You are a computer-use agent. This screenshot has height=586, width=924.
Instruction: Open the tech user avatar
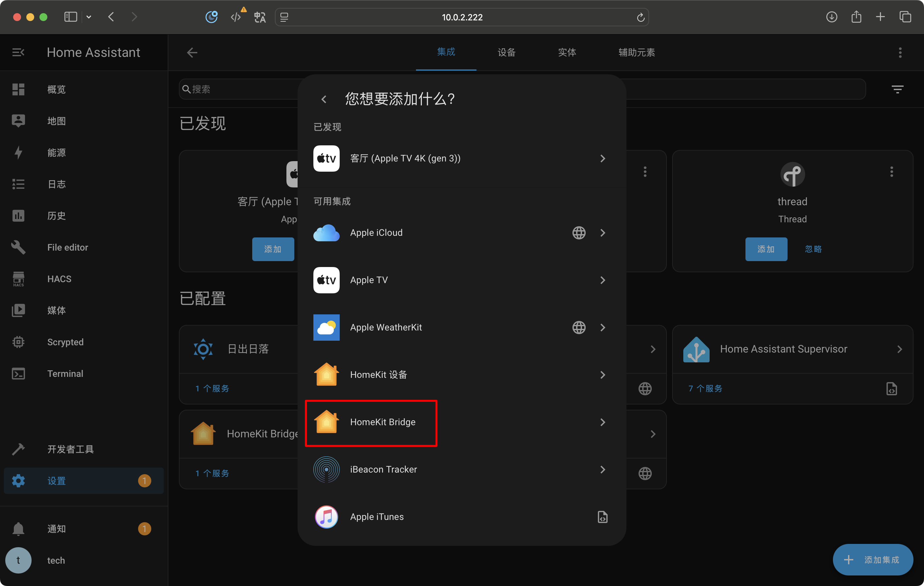(18, 560)
